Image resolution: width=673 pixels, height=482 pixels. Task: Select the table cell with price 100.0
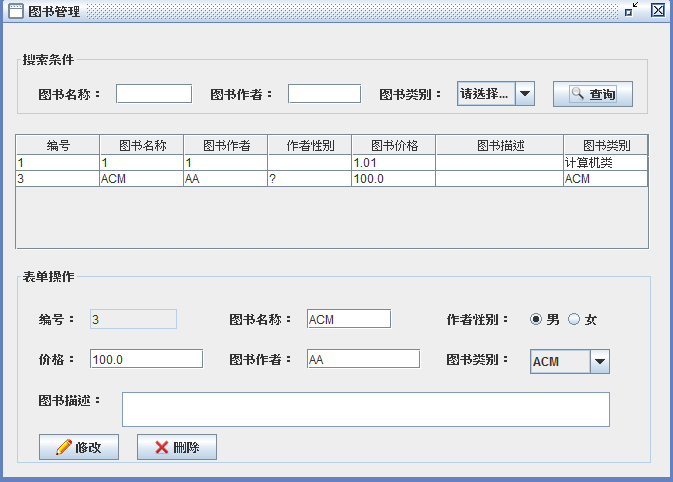[x=394, y=179]
